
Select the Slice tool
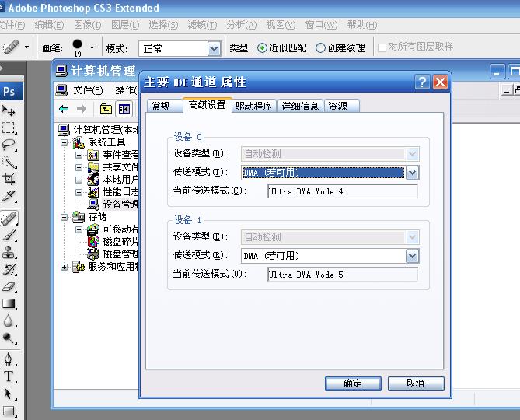pos(9,197)
